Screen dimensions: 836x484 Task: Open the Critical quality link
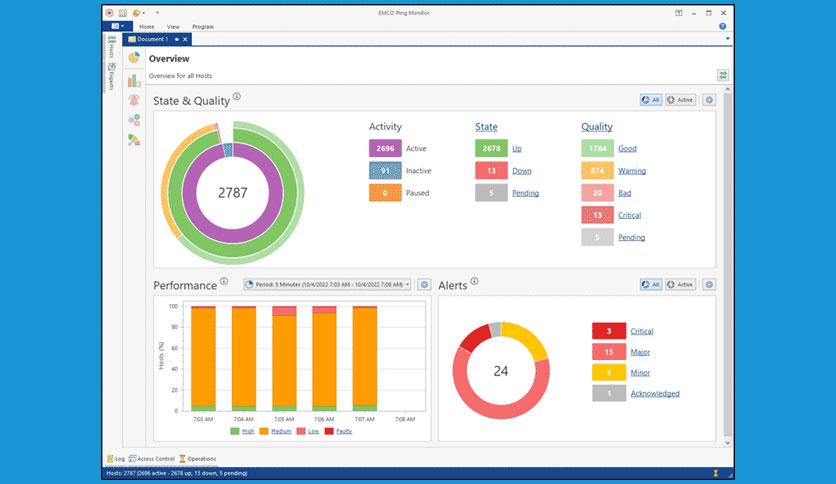629,215
